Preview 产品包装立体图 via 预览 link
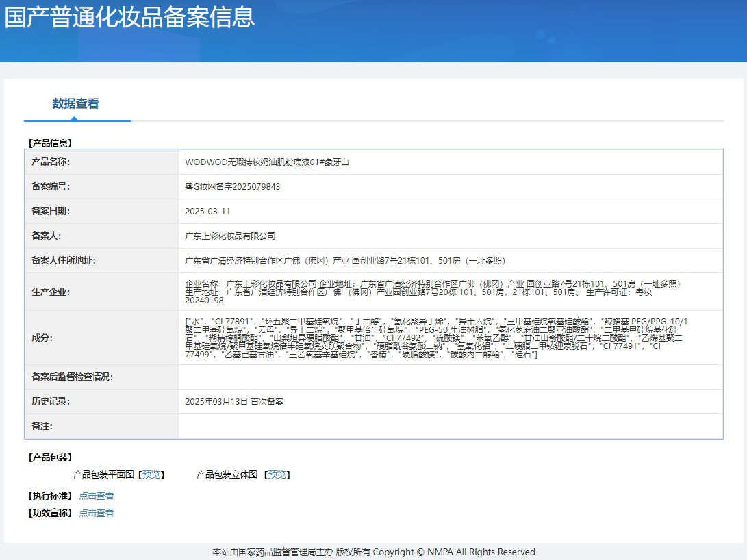 coord(277,474)
